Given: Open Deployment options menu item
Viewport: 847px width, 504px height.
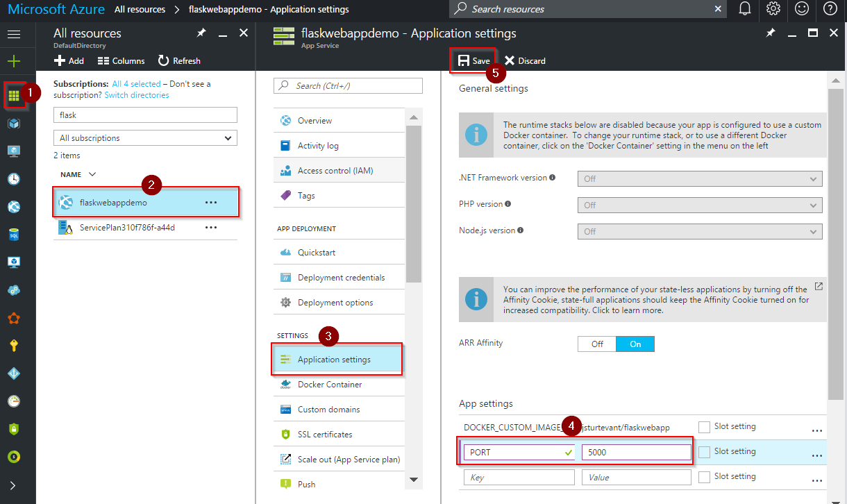Looking at the screenshot, I should pyautogui.click(x=339, y=303).
